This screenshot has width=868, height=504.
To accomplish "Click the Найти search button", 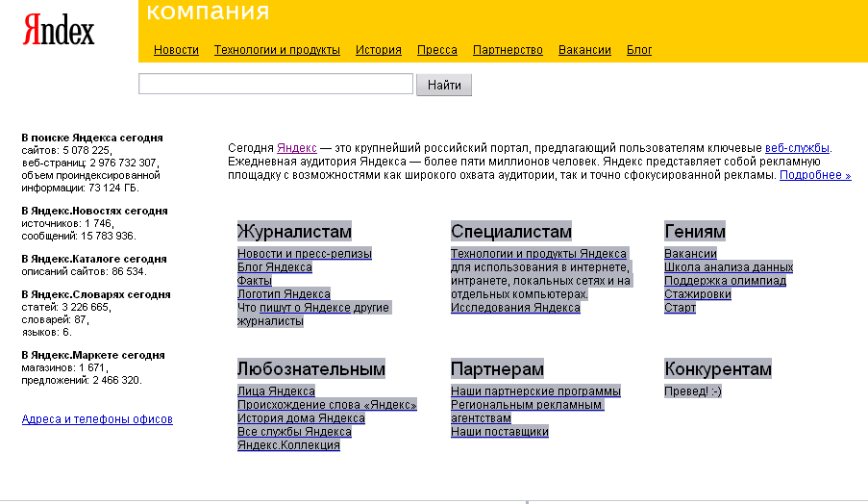I will 444,85.
